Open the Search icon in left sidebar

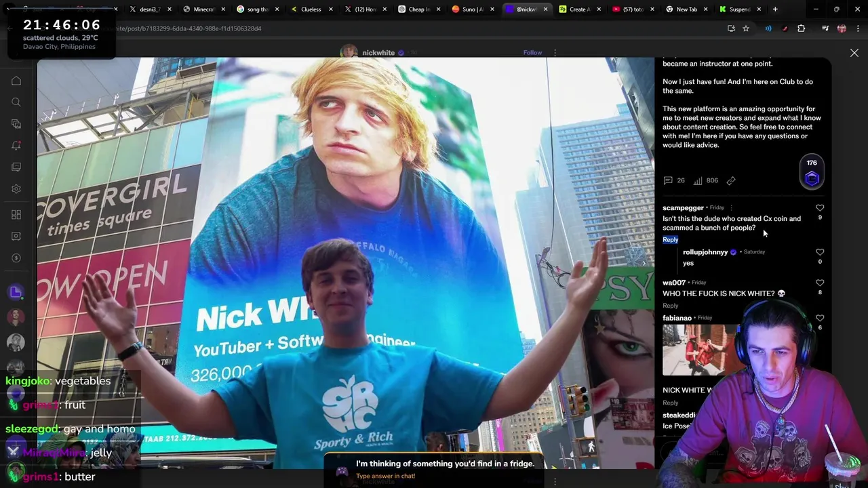pos(16,102)
